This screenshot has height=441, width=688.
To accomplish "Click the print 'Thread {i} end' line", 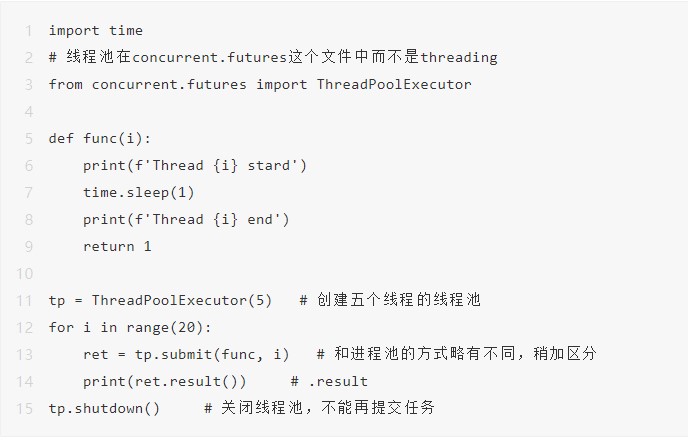I will pyautogui.click(x=186, y=219).
